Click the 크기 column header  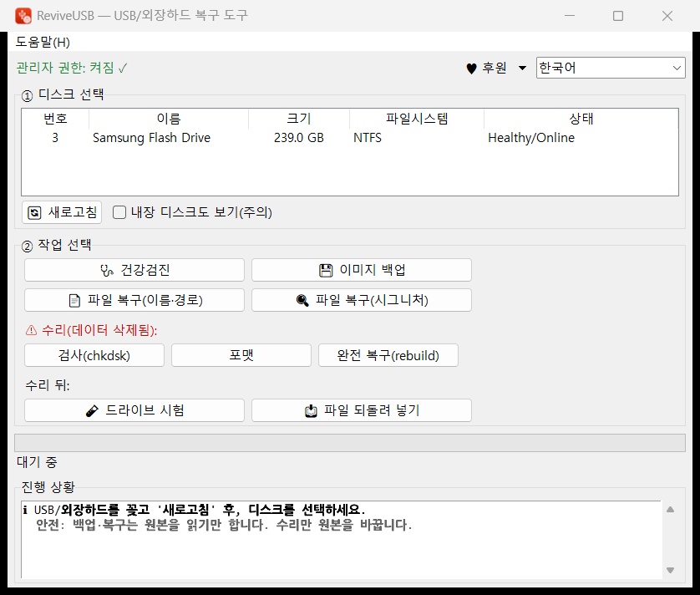pyautogui.click(x=299, y=119)
